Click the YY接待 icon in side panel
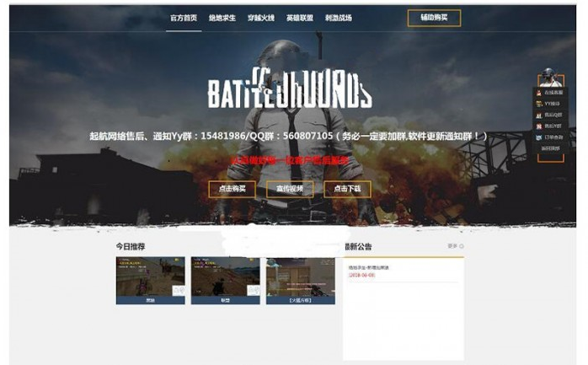The height and width of the screenshot is (365, 588). tap(539, 104)
